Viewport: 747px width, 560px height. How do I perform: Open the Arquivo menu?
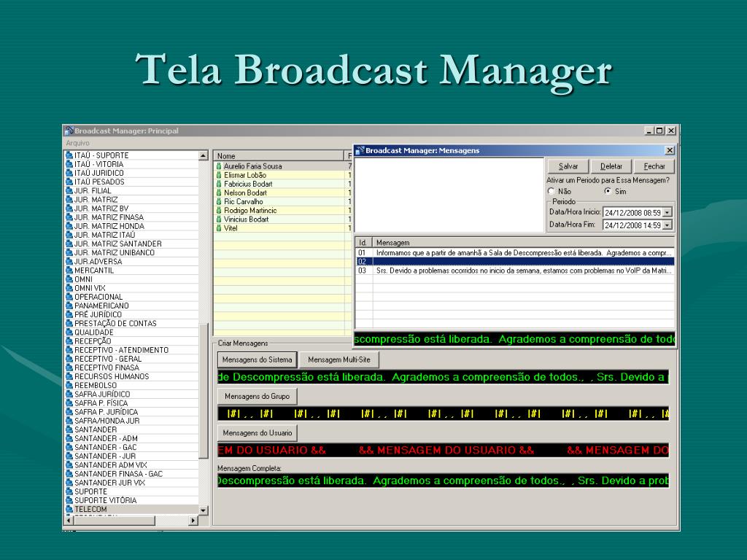[77, 143]
